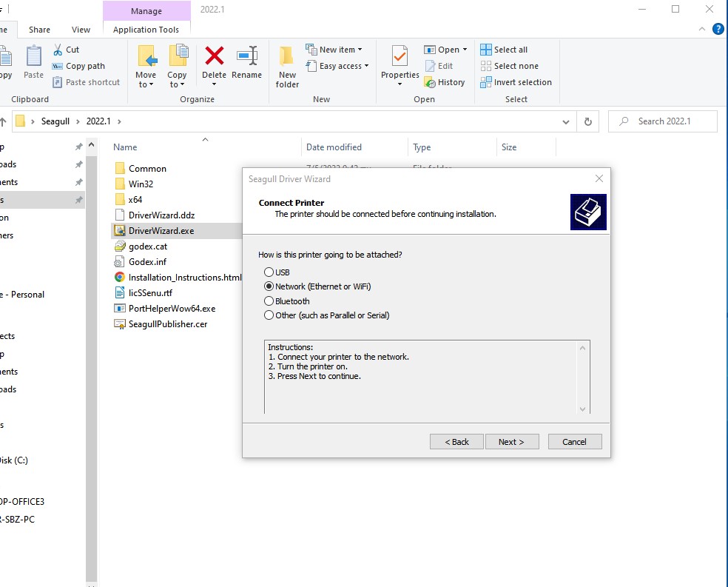728x587 pixels.
Task: Select the PortHelperWow64.exe file
Action: [165, 309]
